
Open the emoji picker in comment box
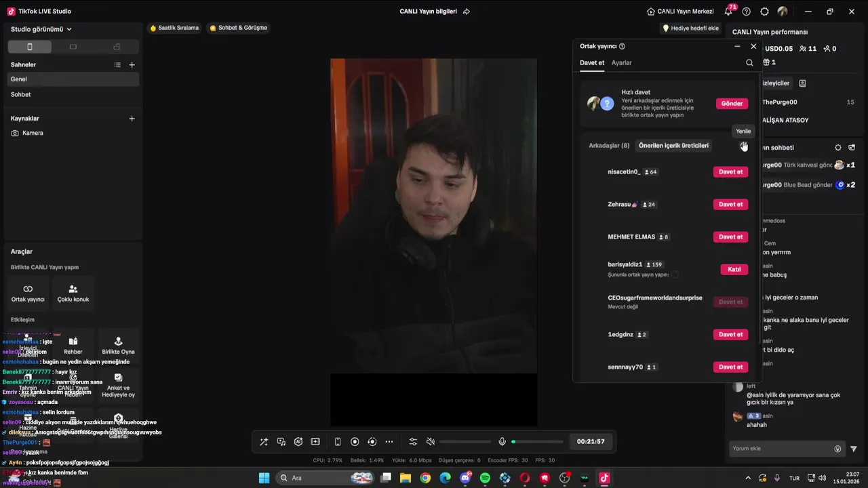[x=837, y=449]
